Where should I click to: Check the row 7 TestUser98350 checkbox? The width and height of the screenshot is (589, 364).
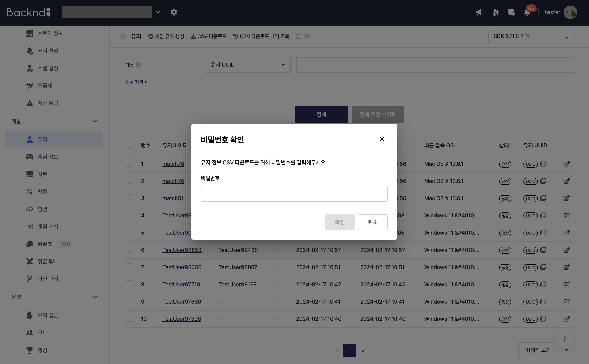tap(129, 267)
